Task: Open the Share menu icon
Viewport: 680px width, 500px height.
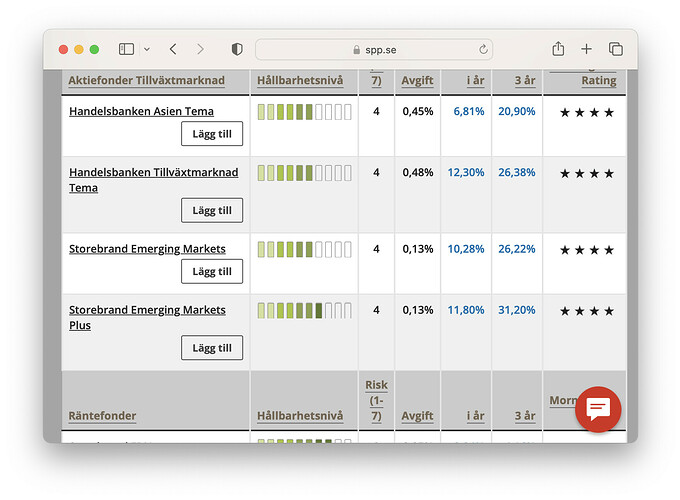Action: coord(558,49)
